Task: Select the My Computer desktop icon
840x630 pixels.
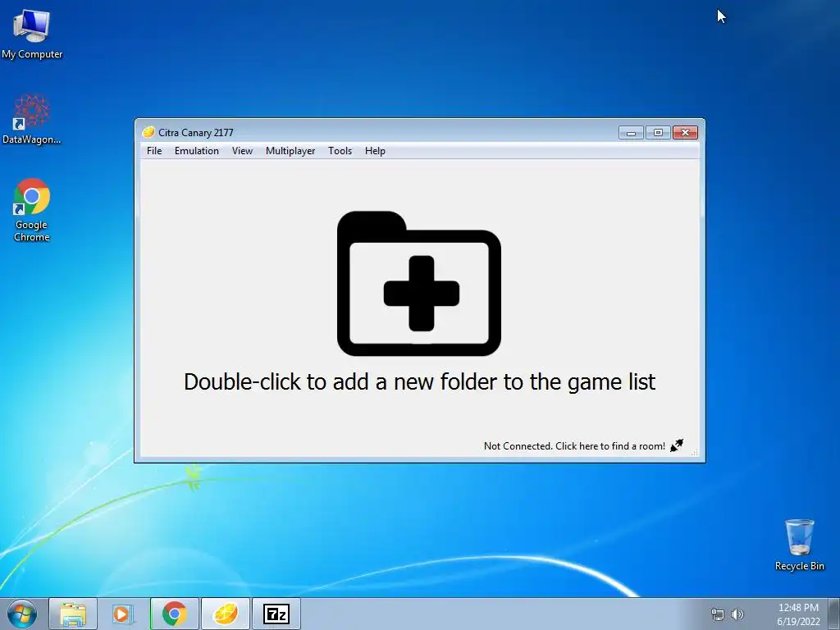Action: [x=32, y=34]
